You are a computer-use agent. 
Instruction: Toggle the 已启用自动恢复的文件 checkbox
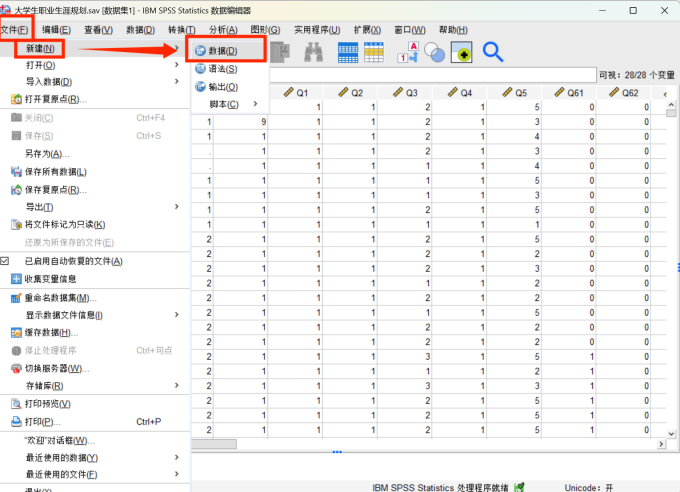pos(5,261)
